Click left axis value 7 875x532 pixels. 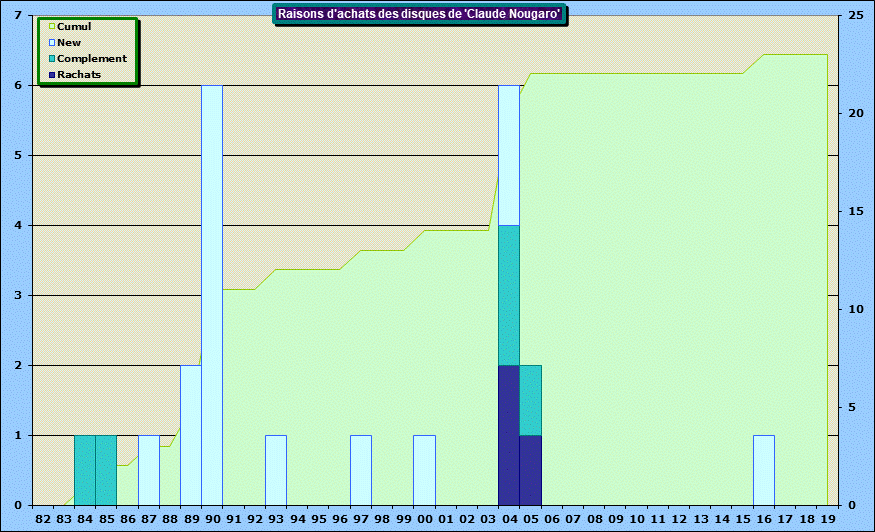pyautogui.click(x=19, y=16)
